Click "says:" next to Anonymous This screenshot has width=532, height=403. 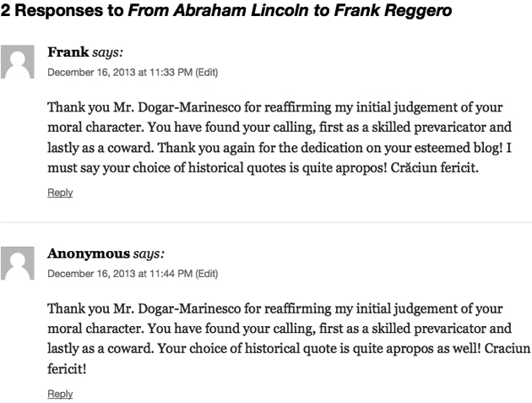tap(149, 253)
